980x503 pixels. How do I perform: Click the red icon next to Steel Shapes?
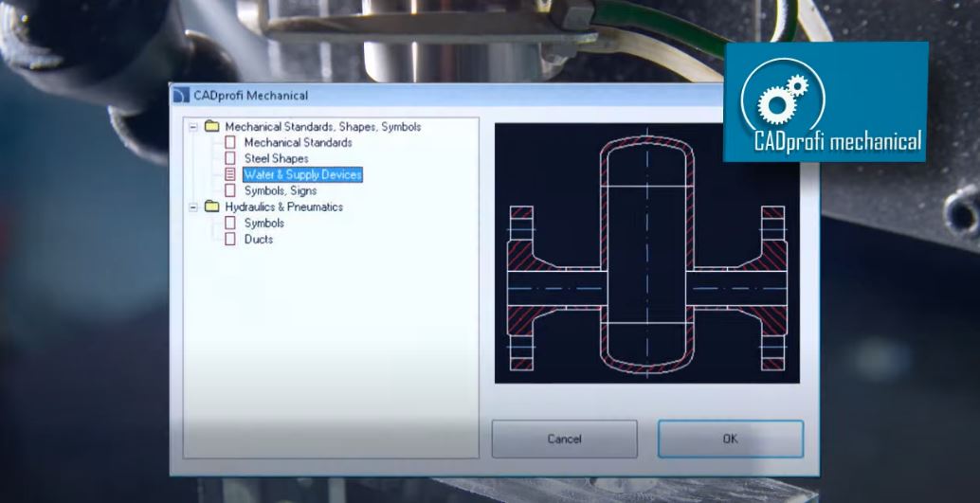(229, 159)
